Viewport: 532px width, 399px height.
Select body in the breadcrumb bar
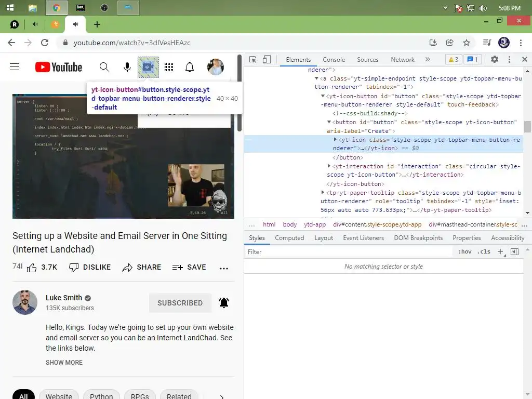pyautogui.click(x=290, y=224)
